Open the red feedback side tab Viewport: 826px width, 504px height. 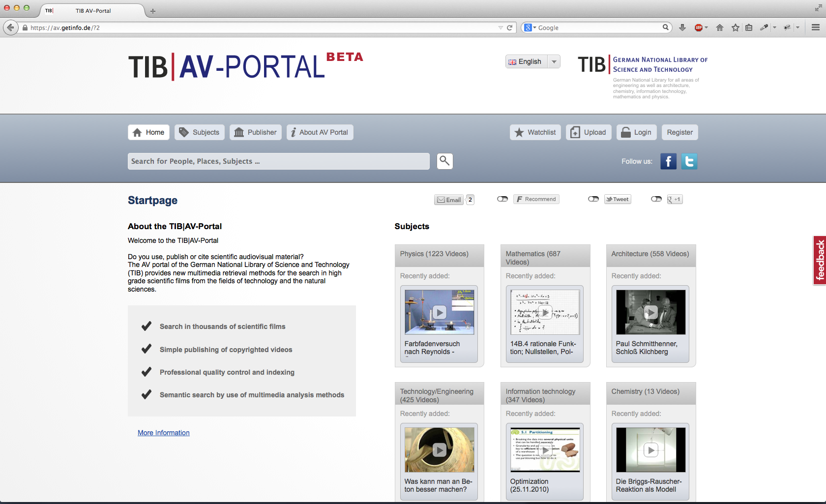coord(820,260)
